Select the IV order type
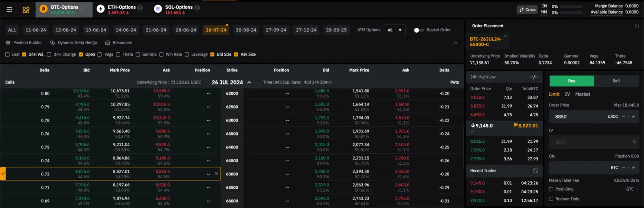Viewport: 644px width, 208px height. [x=567, y=94]
